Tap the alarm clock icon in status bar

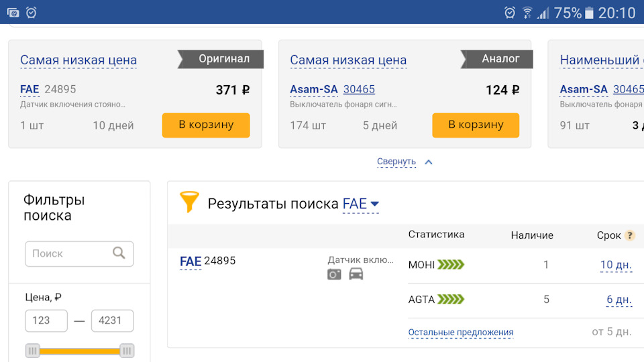[31, 12]
